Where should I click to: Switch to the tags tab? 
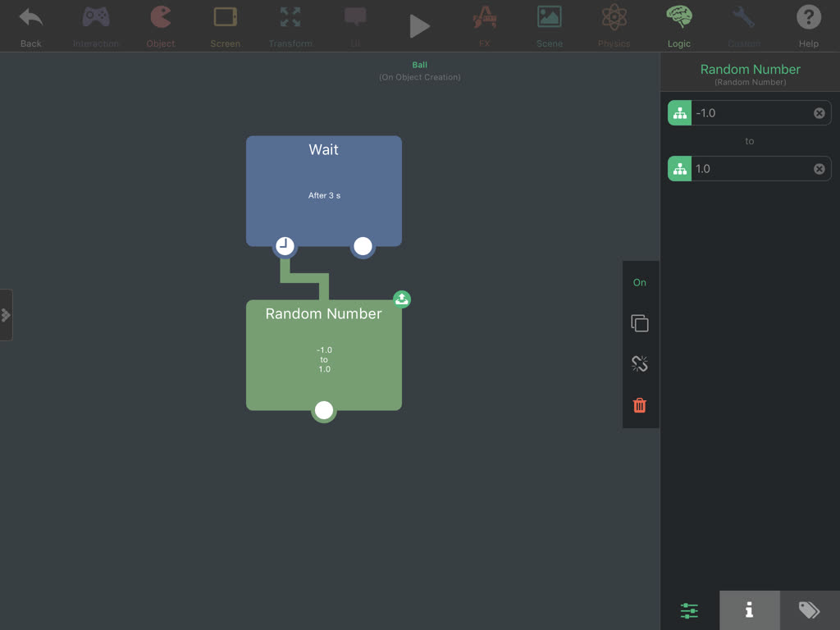pyautogui.click(x=810, y=610)
